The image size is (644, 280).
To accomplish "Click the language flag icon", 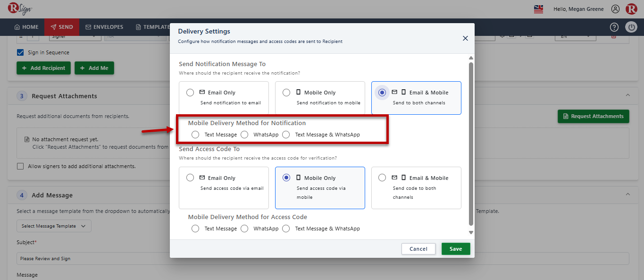I will pos(538,9).
